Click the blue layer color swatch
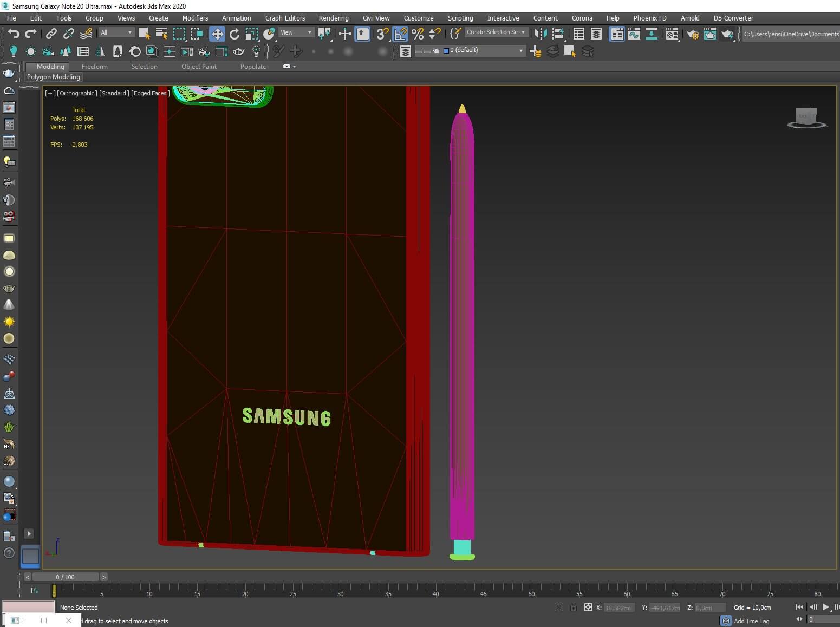The width and height of the screenshot is (840, 627). (446, 50)
